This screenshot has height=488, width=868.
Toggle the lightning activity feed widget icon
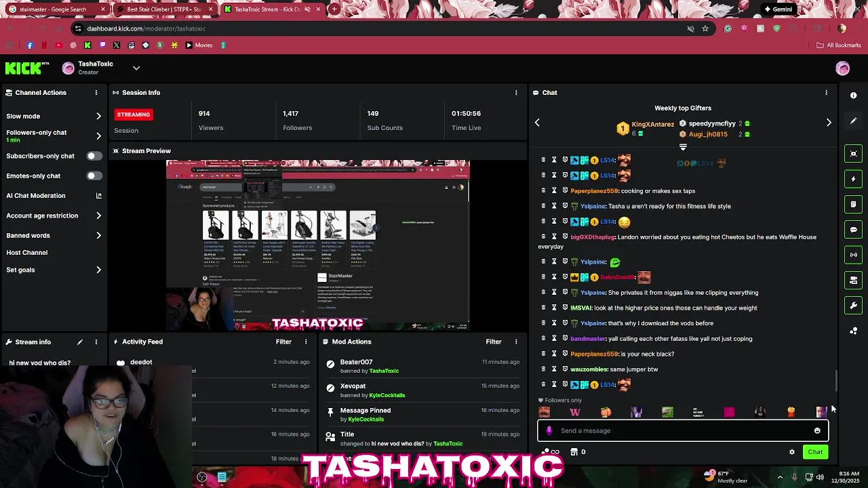click(854, 179)
